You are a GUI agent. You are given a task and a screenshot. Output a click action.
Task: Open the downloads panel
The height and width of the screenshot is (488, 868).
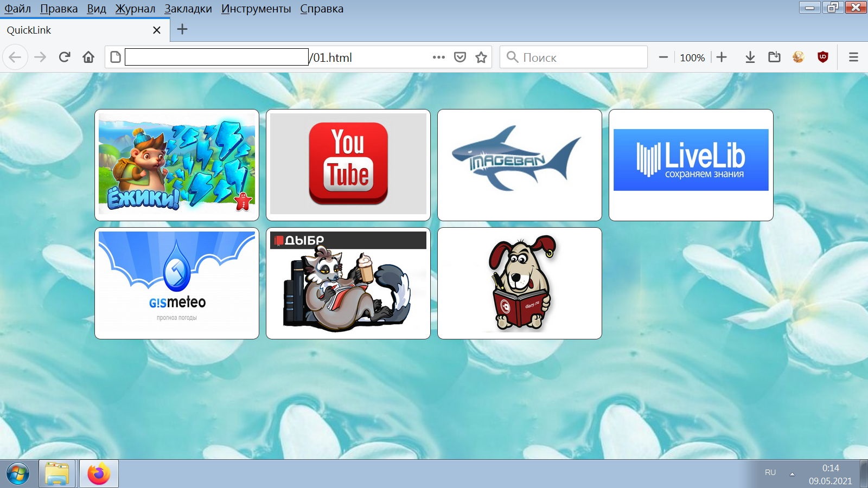click(750, 57)
